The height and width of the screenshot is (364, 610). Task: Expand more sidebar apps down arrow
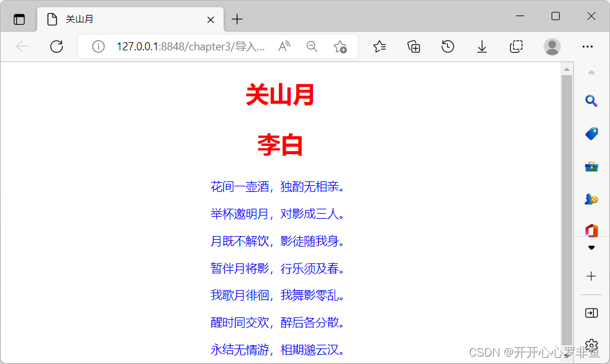pos(591,248)
